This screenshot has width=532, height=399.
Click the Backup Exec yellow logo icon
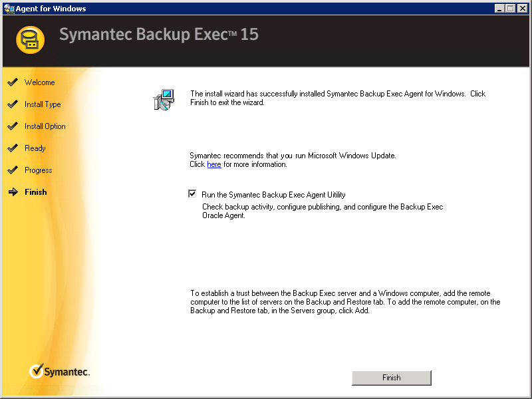pos(30,40)
